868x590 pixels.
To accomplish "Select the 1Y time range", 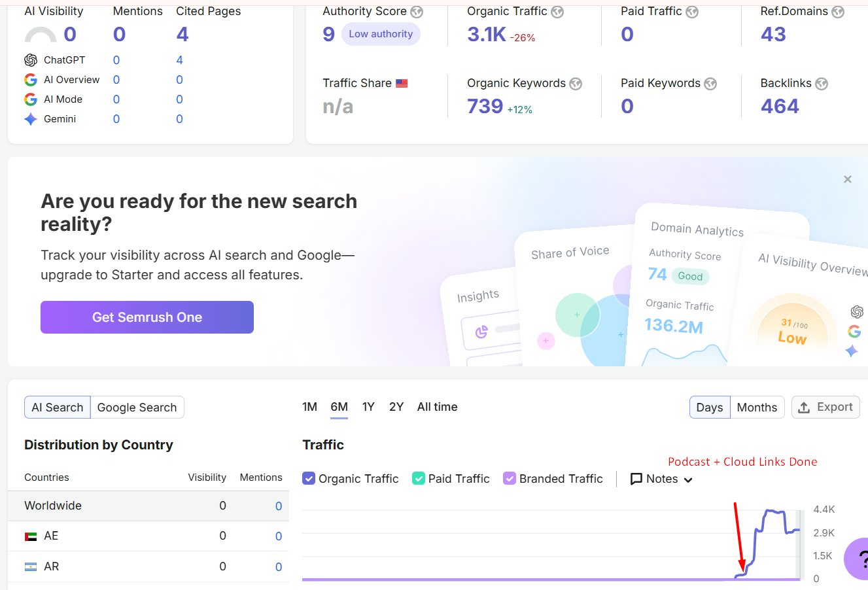I will 369,407.
